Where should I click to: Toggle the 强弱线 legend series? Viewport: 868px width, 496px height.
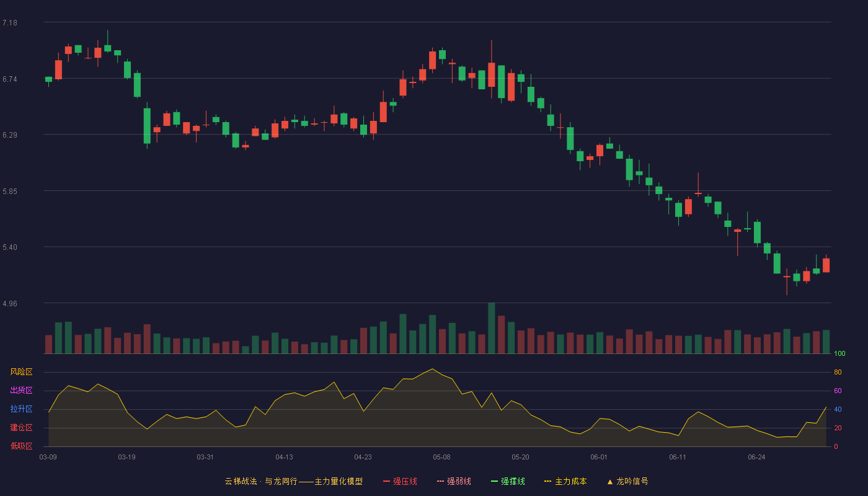(454, 481)
